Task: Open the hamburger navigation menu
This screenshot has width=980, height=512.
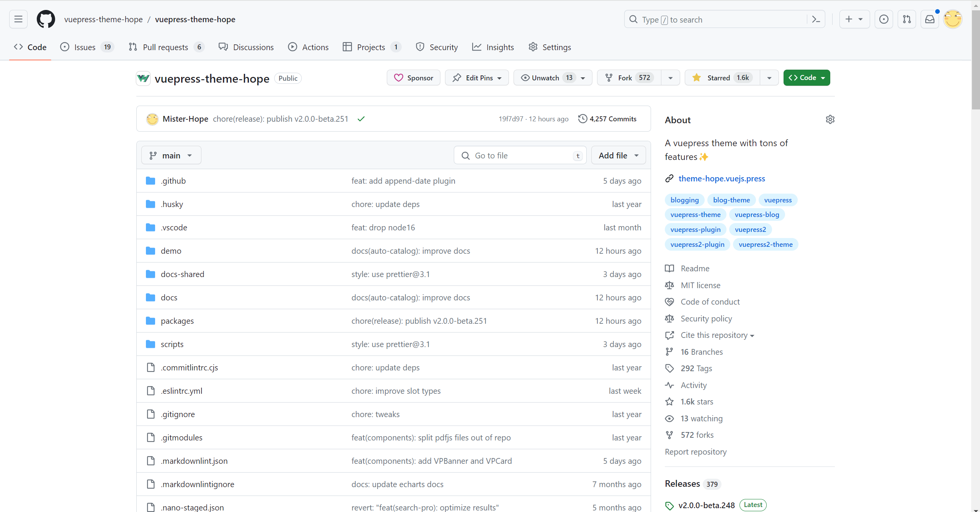Action: point(18,19)
